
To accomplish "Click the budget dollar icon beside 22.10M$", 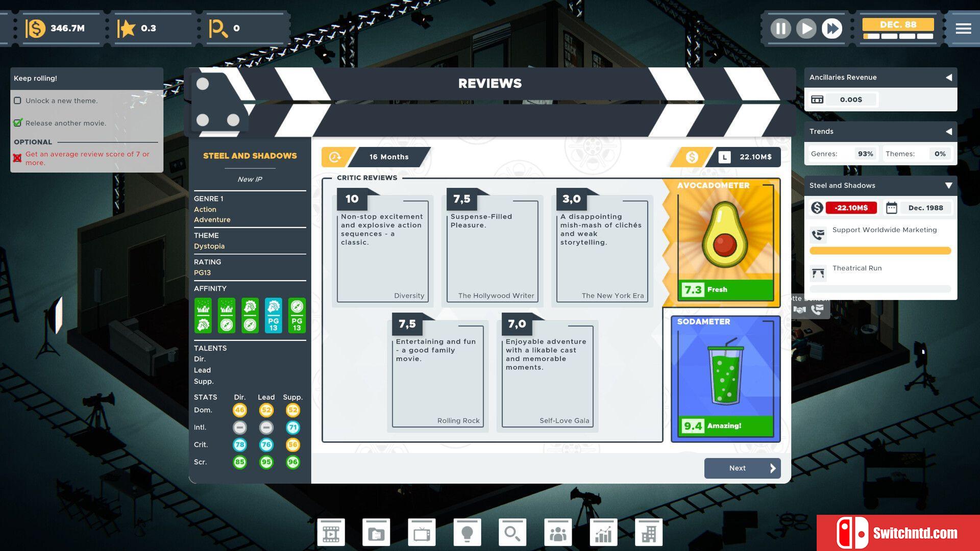I will tap(692, 157).
